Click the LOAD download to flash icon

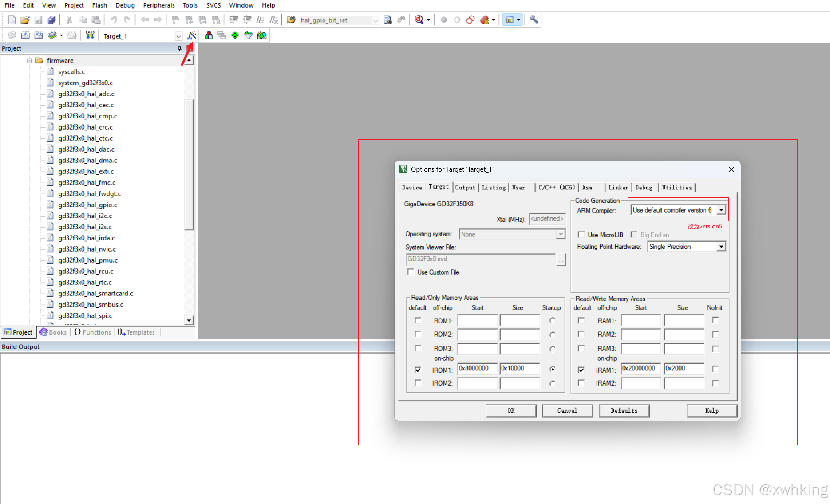tap(90, 35)
